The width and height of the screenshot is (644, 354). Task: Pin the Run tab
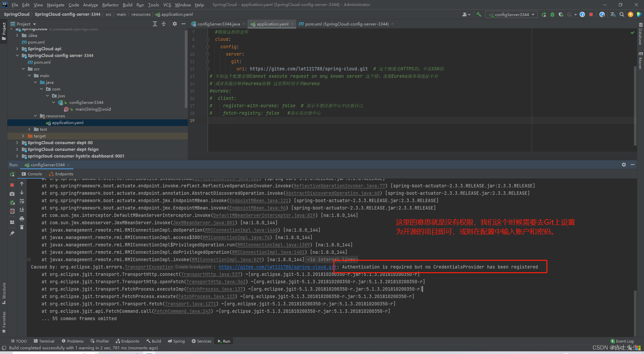(x=12, y=233)
